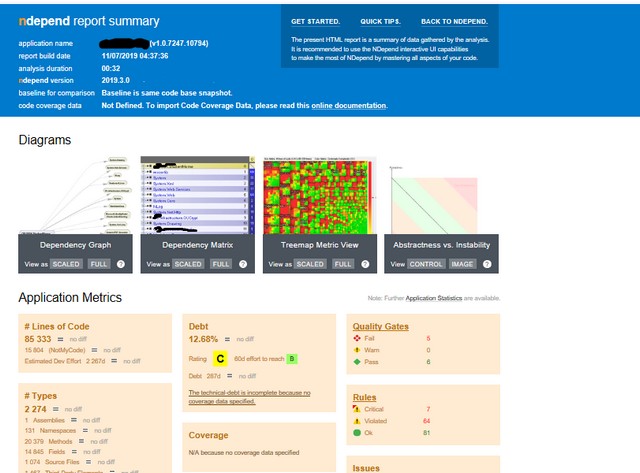Click the 15 804 (NotMyCode) text
Screen dimensions: 640x473
(55, 350)
